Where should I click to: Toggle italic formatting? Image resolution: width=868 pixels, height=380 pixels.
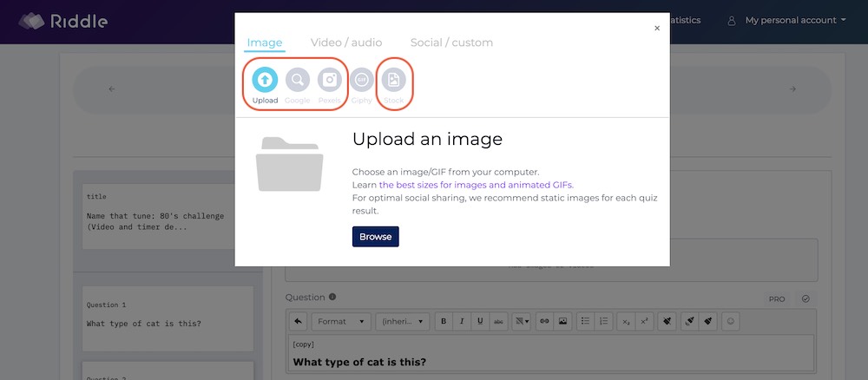(462, 321)
